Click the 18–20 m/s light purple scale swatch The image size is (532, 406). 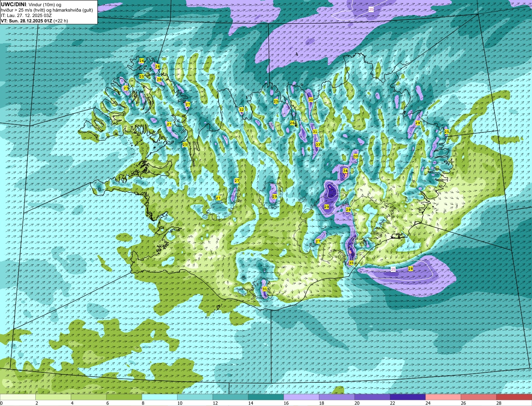tap(337, 397)
